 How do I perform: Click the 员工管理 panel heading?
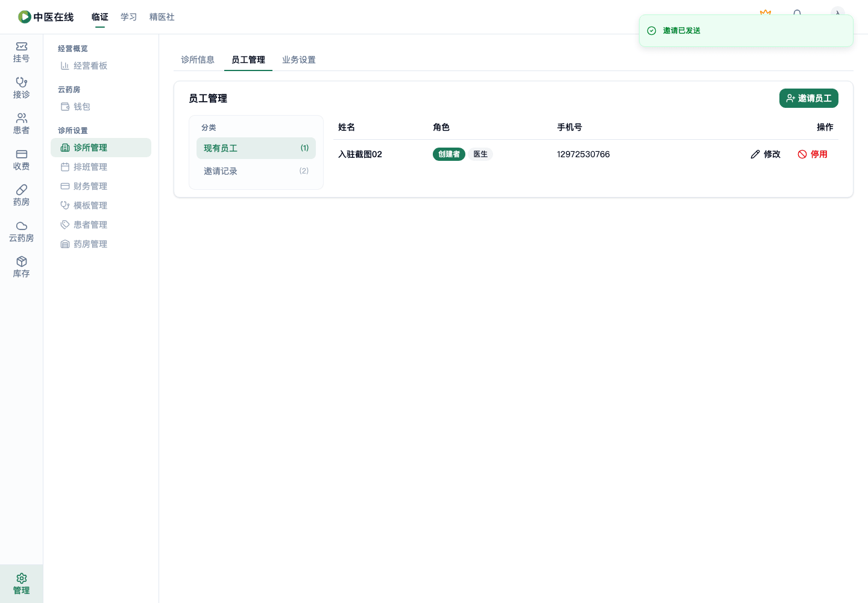click(208, 98)
